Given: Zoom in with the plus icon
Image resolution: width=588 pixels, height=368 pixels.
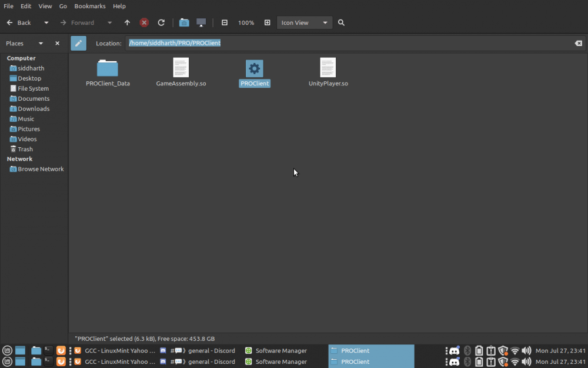Looking at the screenshot, I should click(x=268, y=22).
